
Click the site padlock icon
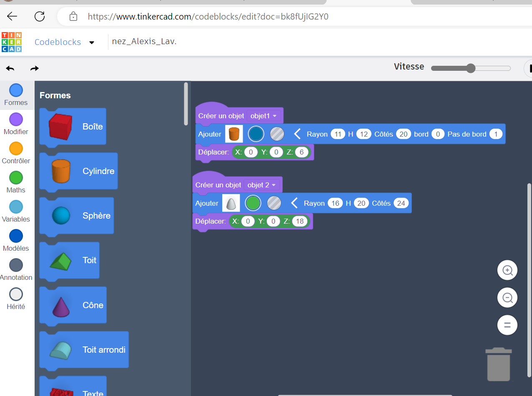[x=73, y=17]
